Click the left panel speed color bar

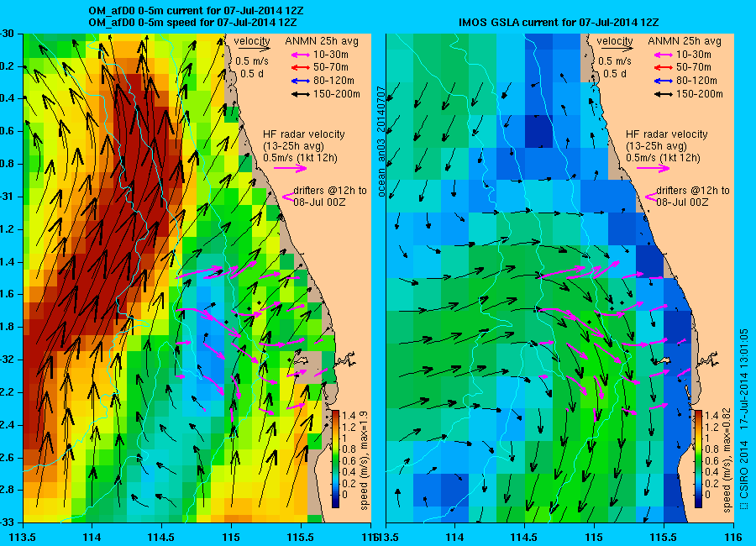pyautogui.click(x=335, y=459)
